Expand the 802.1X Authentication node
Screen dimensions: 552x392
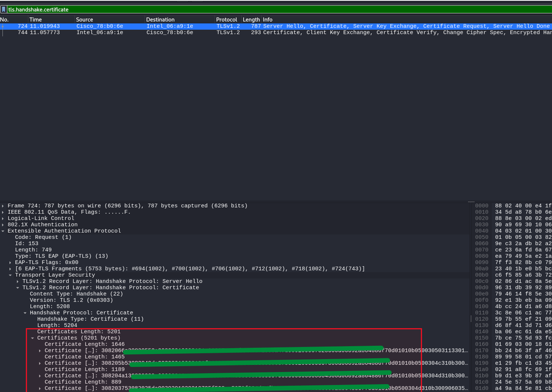(x=3, y=224)
